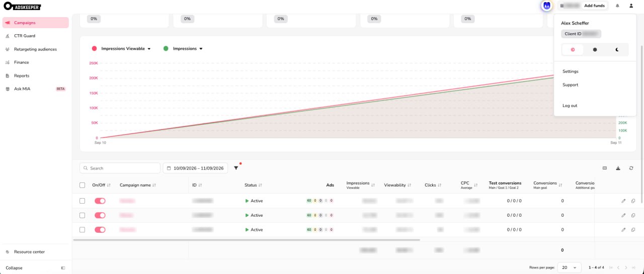
Task: Sort table by Viewability
Action: (409, 186)
